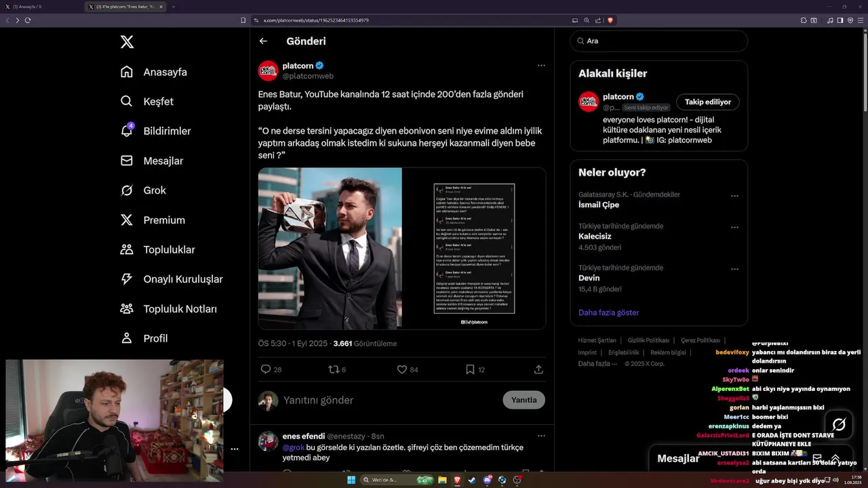Click the Brave VPN shield icon
This screenshot has height=488, width=868.
[850, 20]
